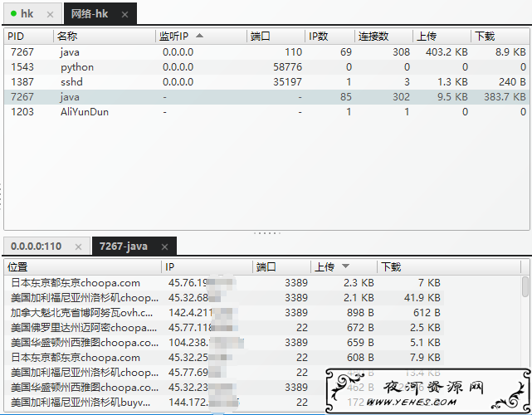Close the 0.0.0.0:110 tab
Screen dimensions: 532x415
coord(78,247)
